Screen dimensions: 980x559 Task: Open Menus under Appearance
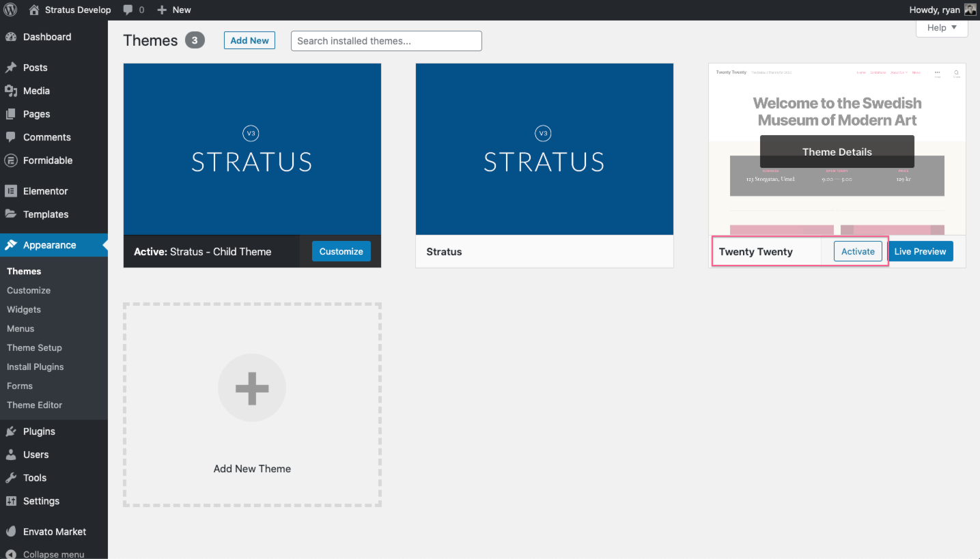click(20, 328)
